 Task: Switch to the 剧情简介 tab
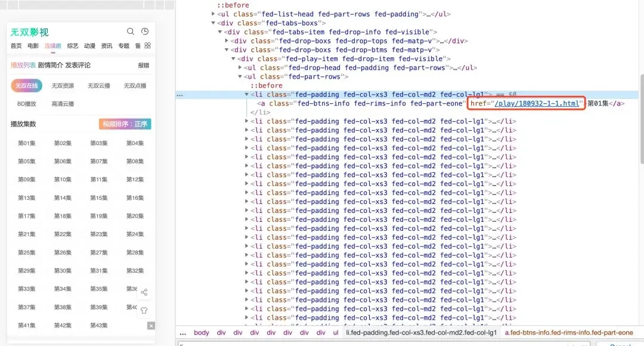click(50, 65)
